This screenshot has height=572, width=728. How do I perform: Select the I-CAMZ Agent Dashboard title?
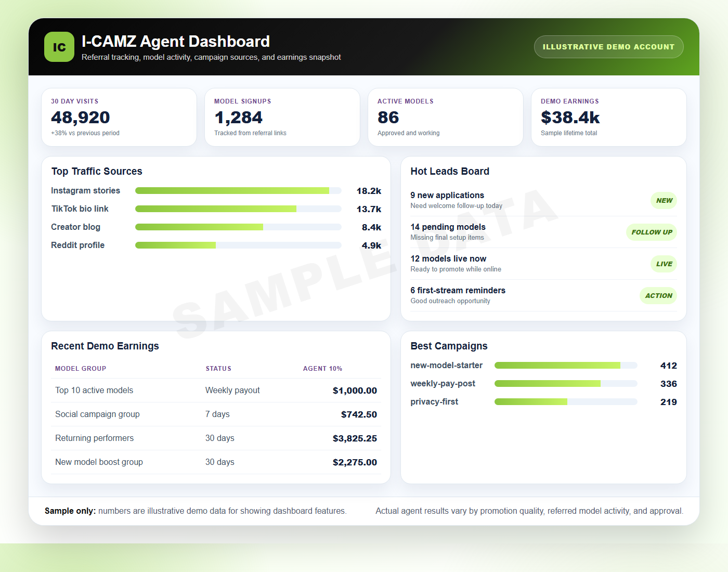tap(176, 42)
